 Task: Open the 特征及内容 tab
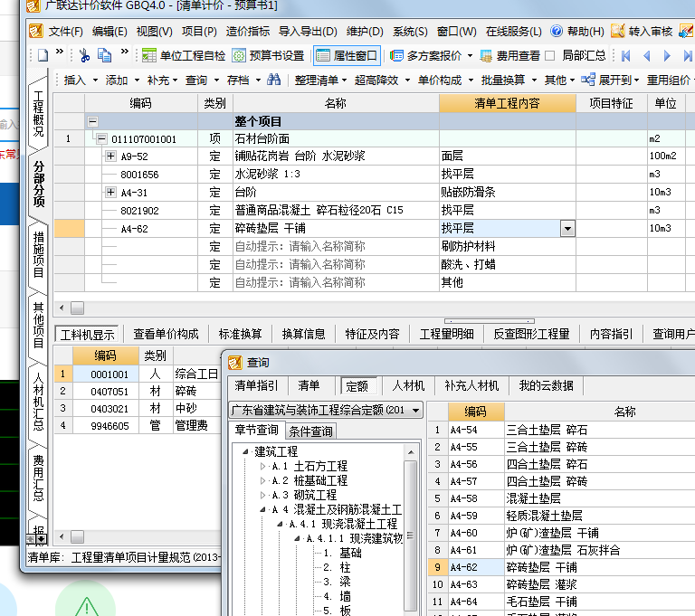[x=372, y=334]
